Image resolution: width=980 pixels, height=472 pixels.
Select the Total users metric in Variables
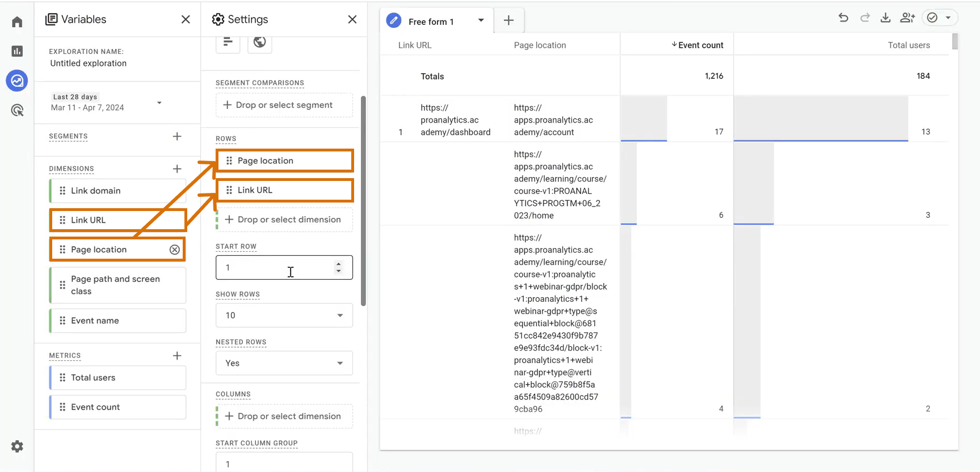pyautogui.click(x=118, y=378)
